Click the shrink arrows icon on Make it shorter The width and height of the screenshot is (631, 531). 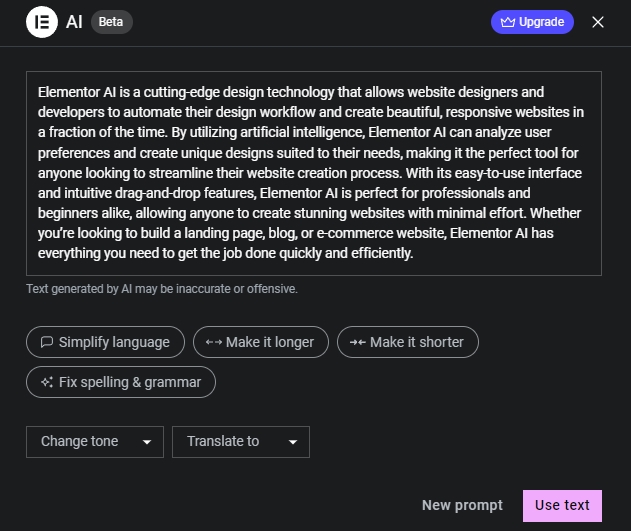pos(357,342)
